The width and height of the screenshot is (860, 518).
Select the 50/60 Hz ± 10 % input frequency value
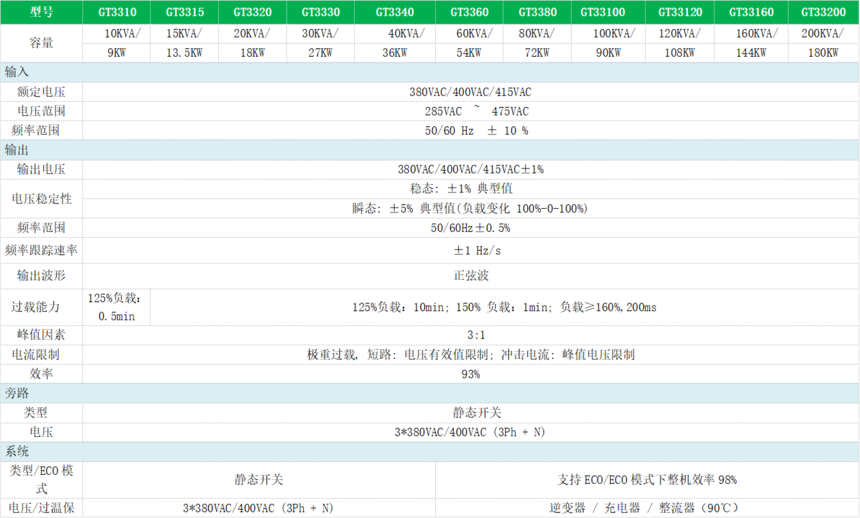(x=470, y=130)
